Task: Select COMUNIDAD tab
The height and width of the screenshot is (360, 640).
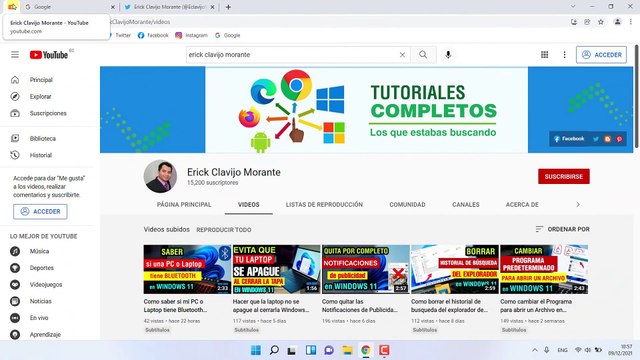Action: click(407, 204)
